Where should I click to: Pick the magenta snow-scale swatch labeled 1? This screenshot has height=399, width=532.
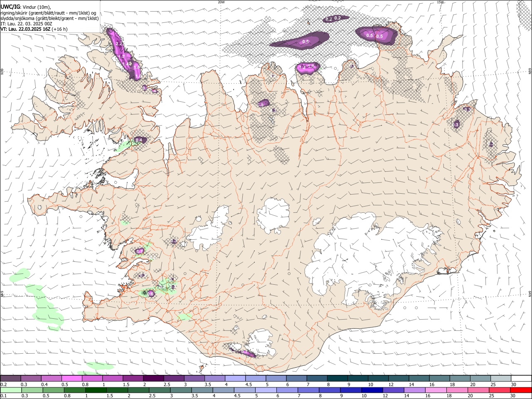click(x=113, y=378)
